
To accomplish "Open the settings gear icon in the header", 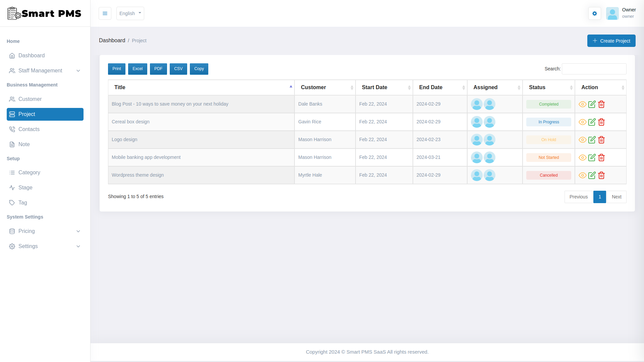I will [594, 13].
